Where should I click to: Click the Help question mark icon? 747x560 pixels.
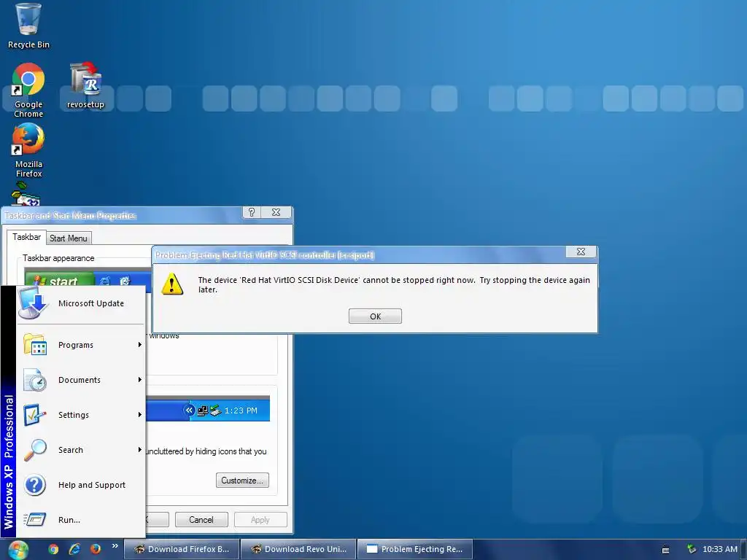(x=35, y=485)
